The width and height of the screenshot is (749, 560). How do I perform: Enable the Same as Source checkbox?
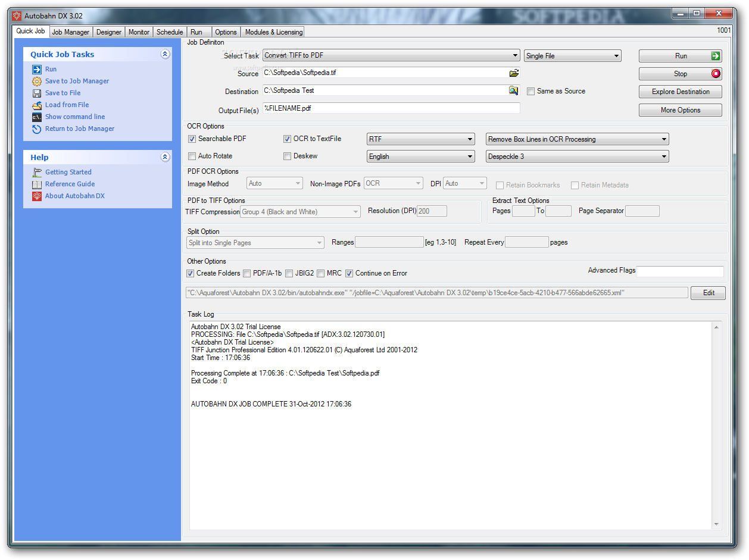(x=530, y=92)
